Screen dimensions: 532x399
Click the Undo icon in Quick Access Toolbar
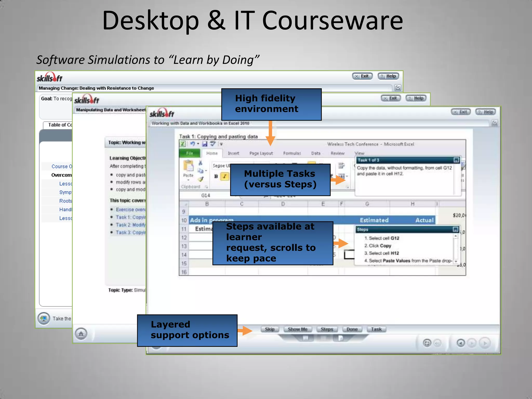pyautogui.click(x=192, y=144)
